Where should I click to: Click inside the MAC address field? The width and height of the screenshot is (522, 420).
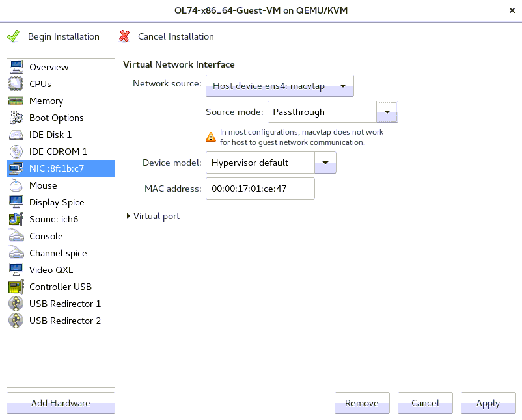259,189
